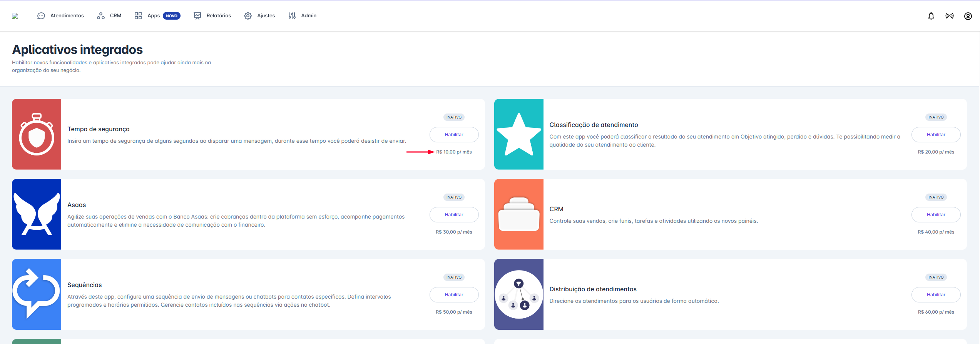Open the Atendimentos menu

tap(60, 16)
